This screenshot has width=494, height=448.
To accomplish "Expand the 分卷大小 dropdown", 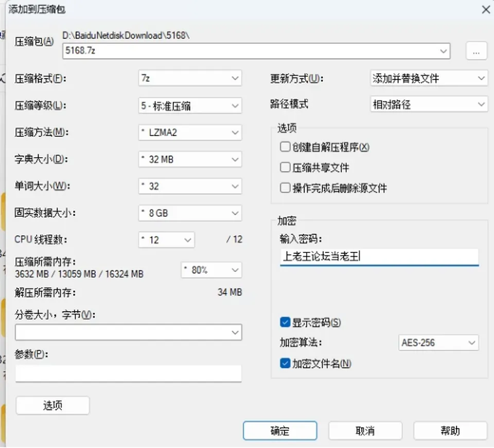I will [x=128, y=332].
